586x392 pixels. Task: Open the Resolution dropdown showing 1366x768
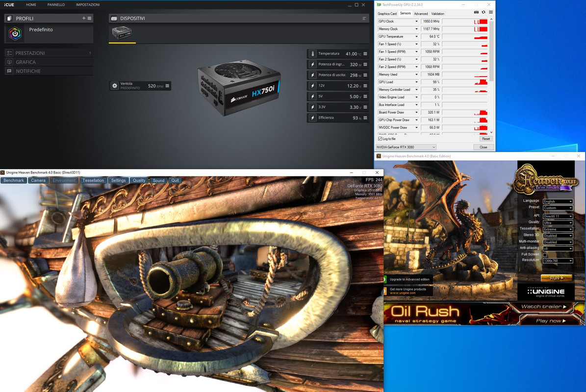pos(558,261)
